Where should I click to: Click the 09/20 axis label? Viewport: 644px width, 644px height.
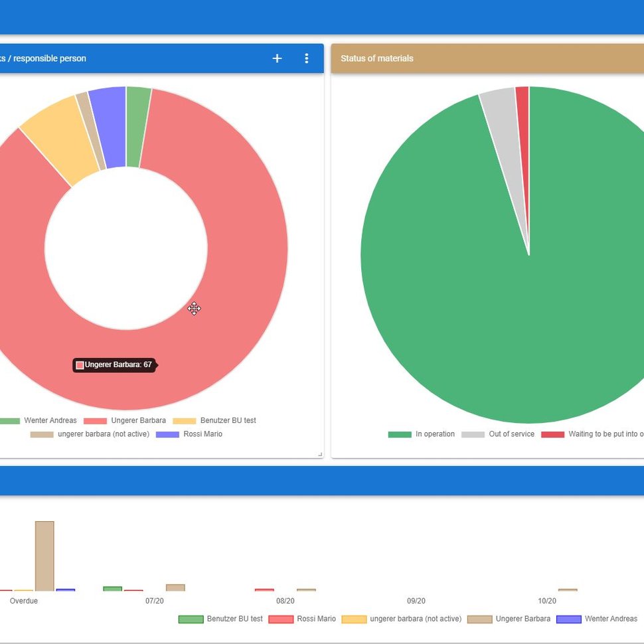(x=416, y=601)
